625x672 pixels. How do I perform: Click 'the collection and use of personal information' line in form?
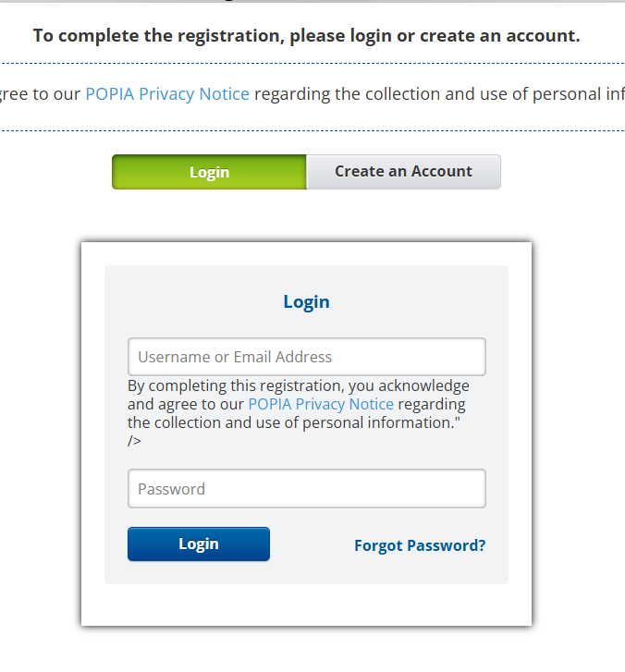pos(293,422)
